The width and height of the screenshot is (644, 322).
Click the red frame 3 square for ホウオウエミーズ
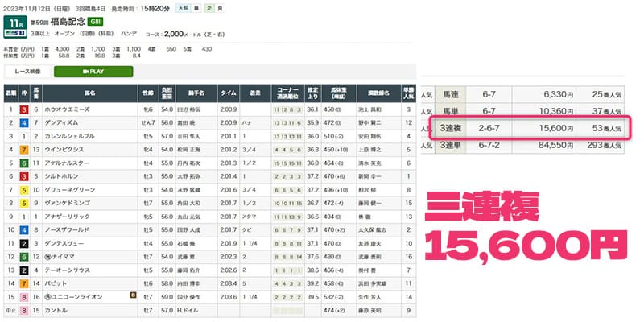tap(23, 109)
